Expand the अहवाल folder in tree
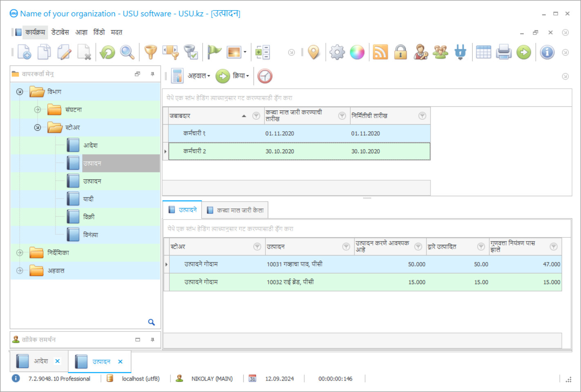Image resolution: width=581 pixels, height=392 pixels. coord(20,271)
